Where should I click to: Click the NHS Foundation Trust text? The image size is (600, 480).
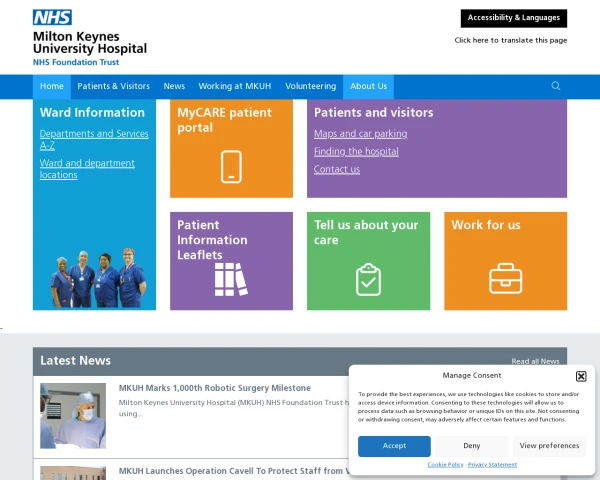(x=76, y=62)
